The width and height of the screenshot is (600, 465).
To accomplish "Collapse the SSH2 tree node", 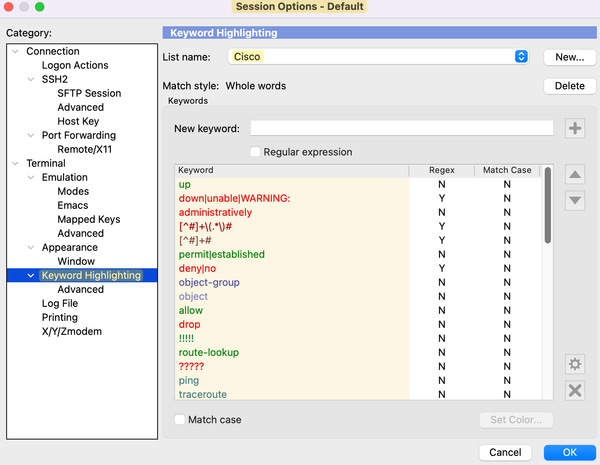I will pos(30,80).
